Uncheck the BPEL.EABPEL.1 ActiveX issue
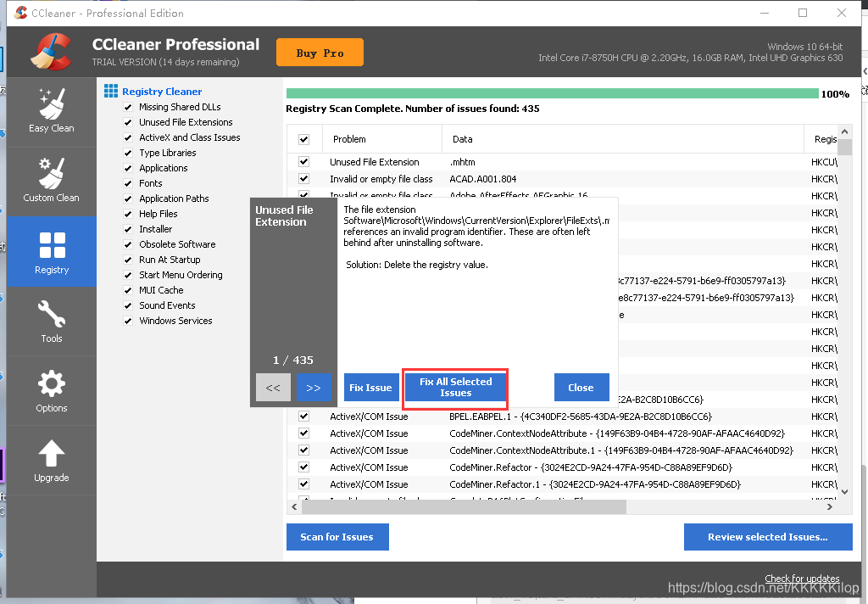 (304, 417)
